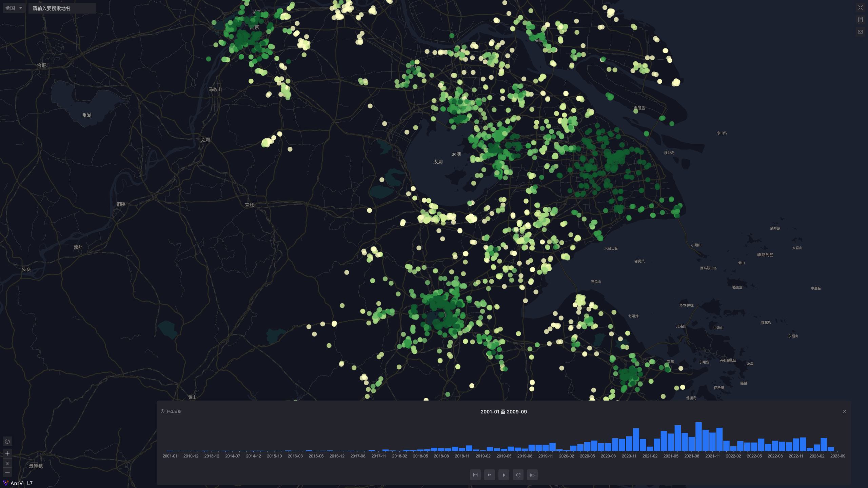Reset the timeline with the reload icon
Viewport: 868px width, 488px height.
point(518,475)
